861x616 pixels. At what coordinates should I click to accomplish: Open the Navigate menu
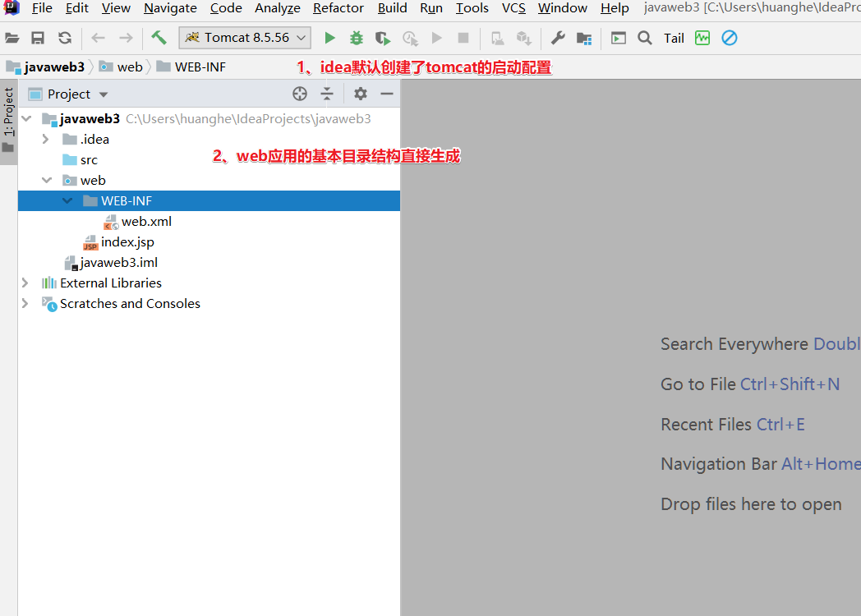click(170, 7)
